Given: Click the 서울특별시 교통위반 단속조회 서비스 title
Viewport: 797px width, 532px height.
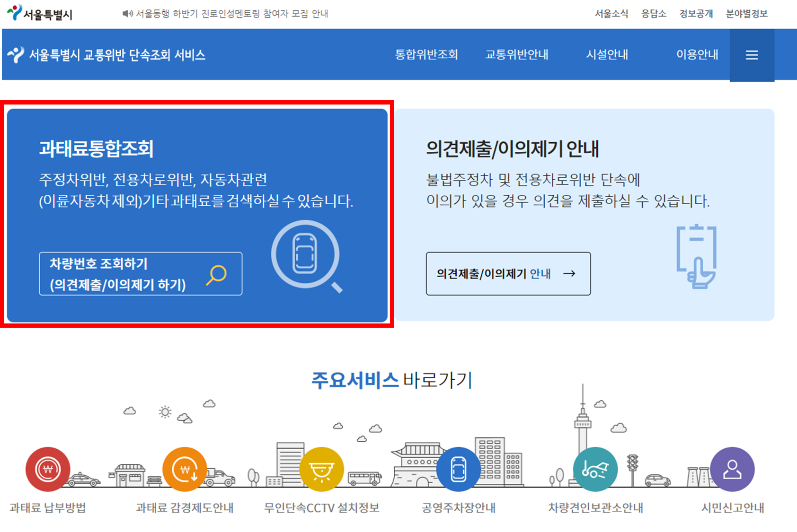Looking at the screenshot, I should [x=117, y=55].
